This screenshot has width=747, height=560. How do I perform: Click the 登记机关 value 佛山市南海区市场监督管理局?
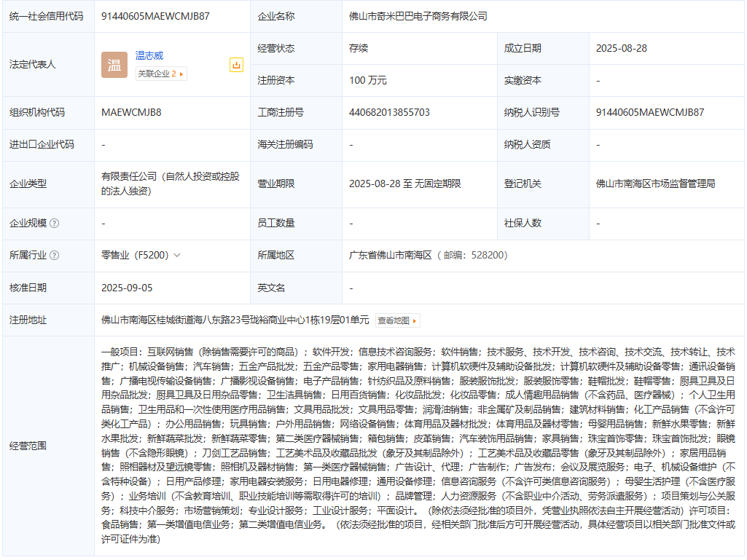[655, 184]
